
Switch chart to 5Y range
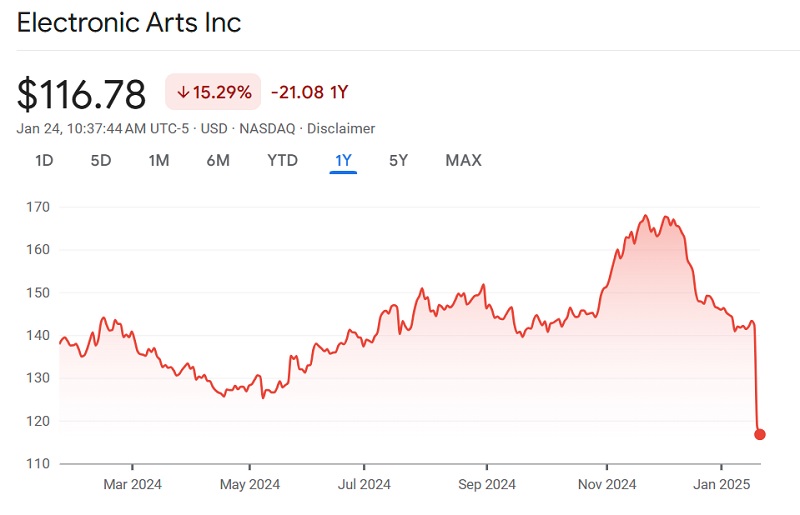(398, 160)
